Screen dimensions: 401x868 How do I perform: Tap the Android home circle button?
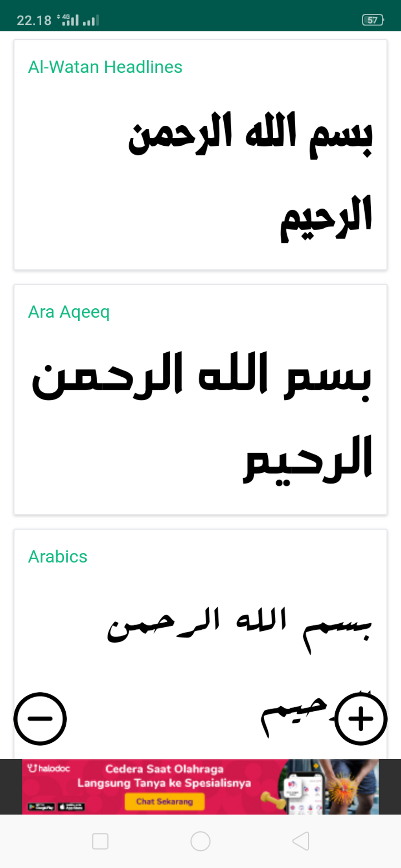coord(200,841)
